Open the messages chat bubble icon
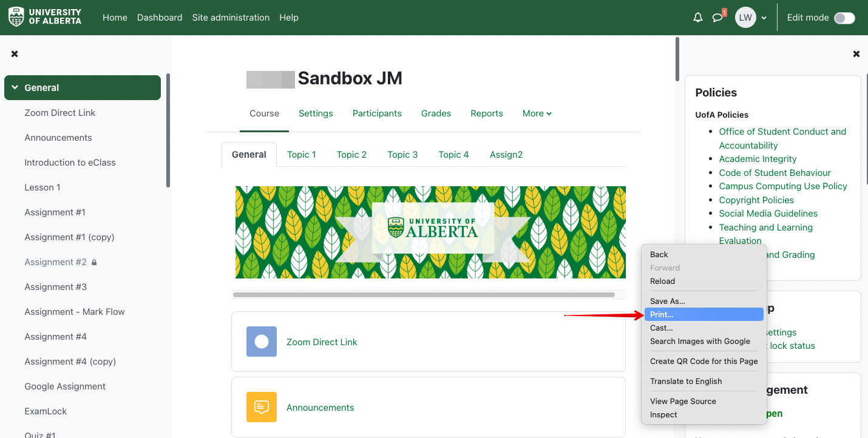The image size is (868, 438). pyautogui.click(x=717, y=18)
